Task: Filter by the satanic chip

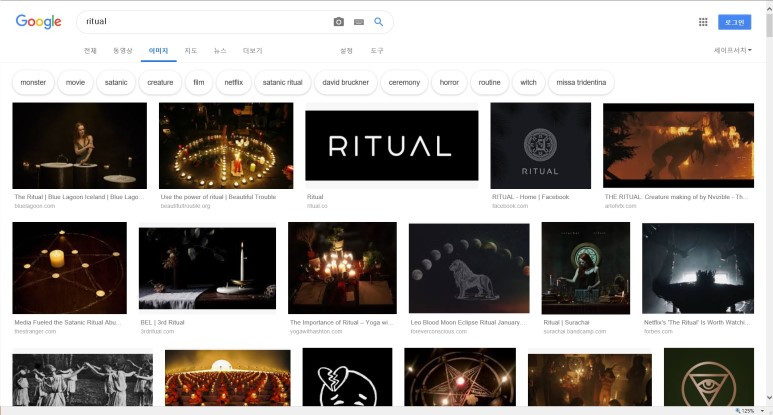Action: click(x=116, y=82)
